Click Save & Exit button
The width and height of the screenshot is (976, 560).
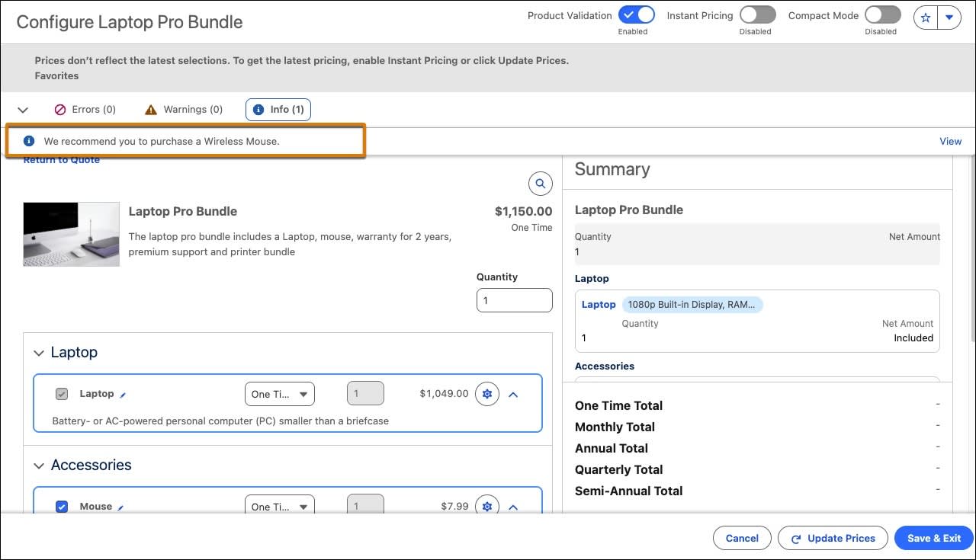click(x=934, y=538)
